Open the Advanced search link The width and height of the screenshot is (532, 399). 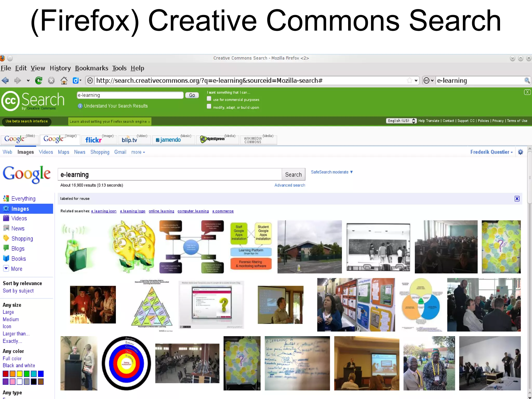click(x=290, y=185)
